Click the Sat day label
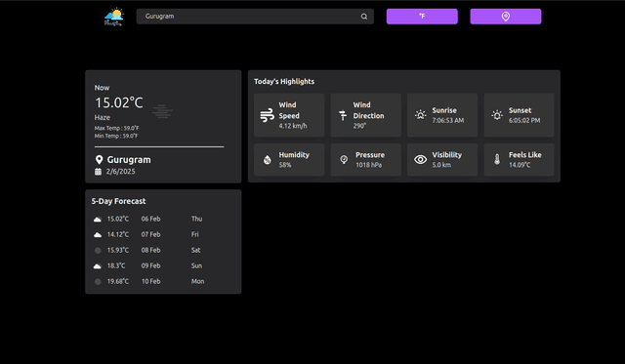 click(195, 250)
